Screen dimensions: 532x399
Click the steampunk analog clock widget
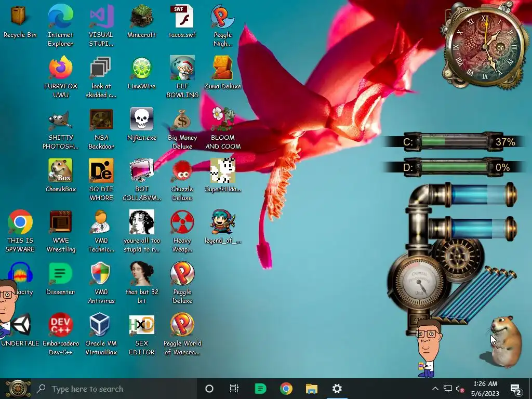484,46
